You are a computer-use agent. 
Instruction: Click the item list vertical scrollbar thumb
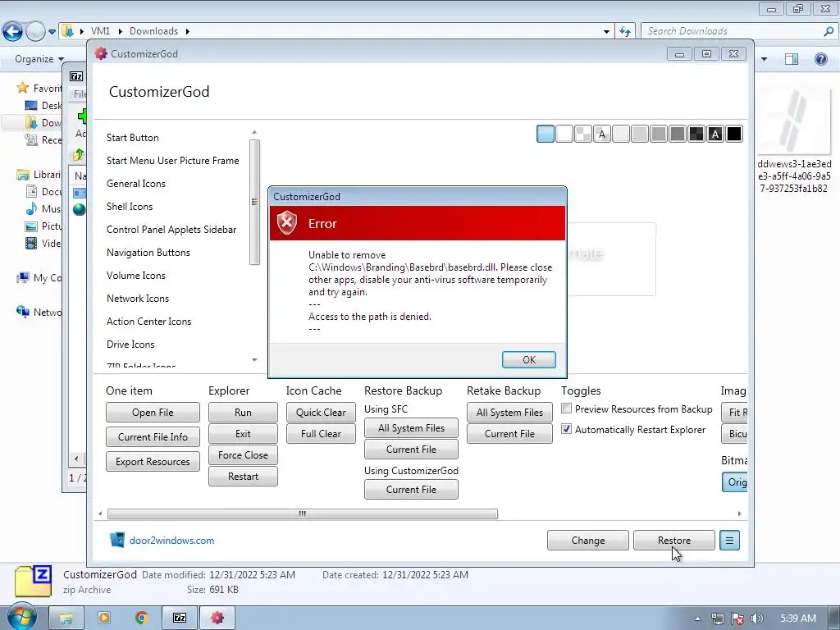coord(254,202)
